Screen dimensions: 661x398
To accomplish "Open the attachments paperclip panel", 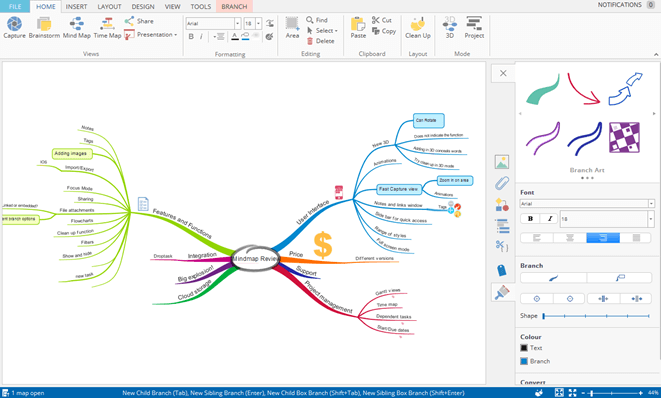I will point(502,183).
